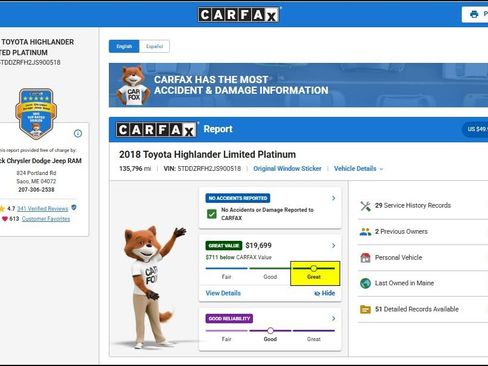Open Original Window Sticker link
Screen dimensions: 488x366
click(287, 169)
